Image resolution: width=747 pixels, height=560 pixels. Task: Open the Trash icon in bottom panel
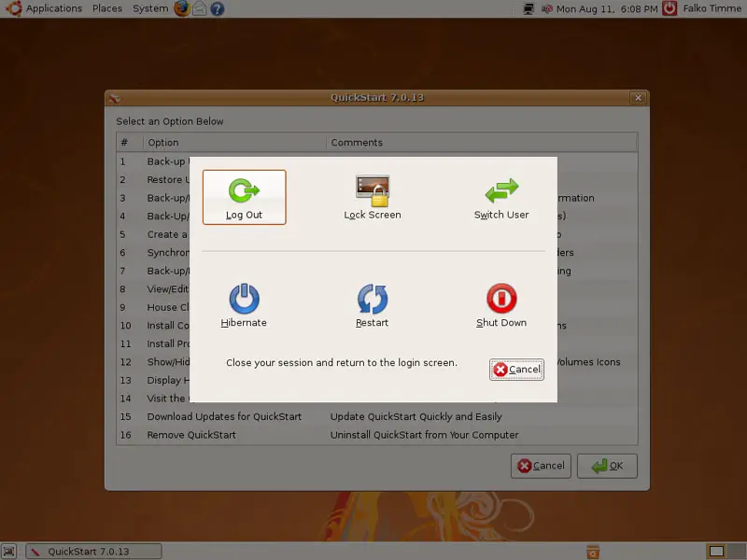tap(593, 552)
